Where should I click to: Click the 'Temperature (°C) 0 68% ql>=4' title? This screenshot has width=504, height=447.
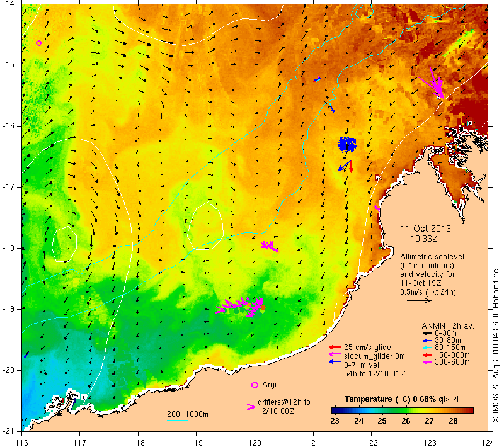point(401,399)
